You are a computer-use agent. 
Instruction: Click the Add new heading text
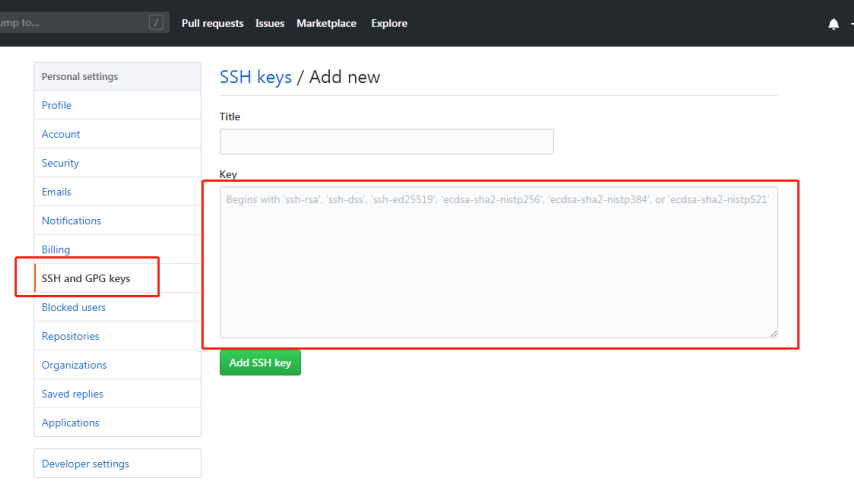tap(345, 77)
